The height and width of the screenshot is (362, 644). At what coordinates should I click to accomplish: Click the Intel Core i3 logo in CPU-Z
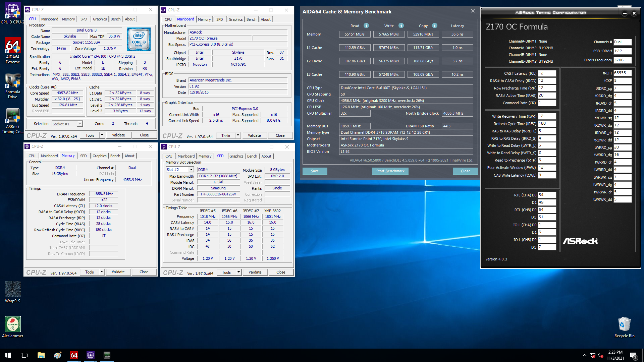[139, 39]
